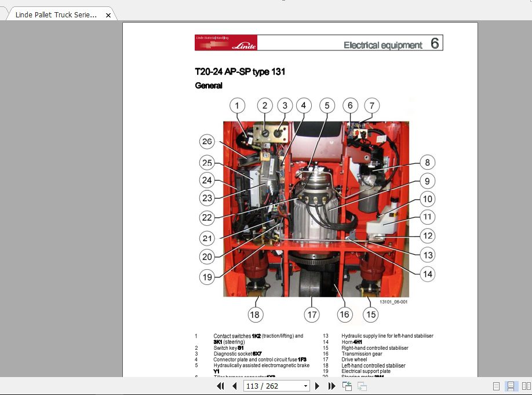This screenshot has width=532, height=395.
Task: Click 'Hydraulic supply line for left-hand stabiliser' text
Action: [x=387, y=336]
